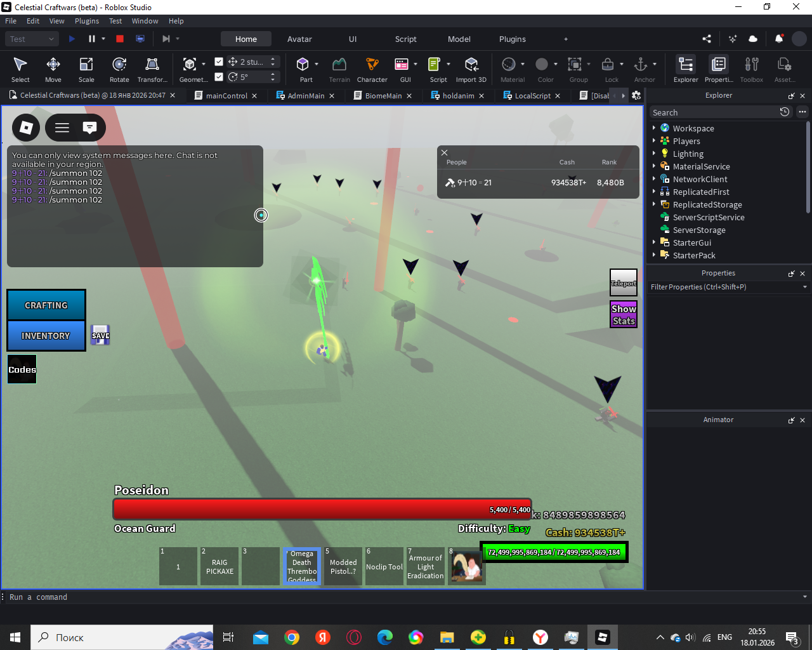
Task: Toggle the Explorer panel button
Action: pyautogui.click(x=686, y=69)
